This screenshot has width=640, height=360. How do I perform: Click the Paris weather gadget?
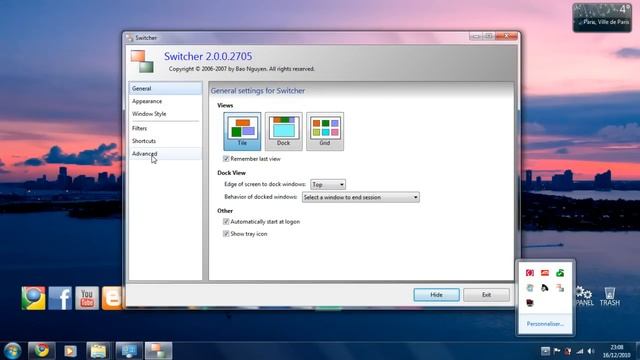[602, 18]
